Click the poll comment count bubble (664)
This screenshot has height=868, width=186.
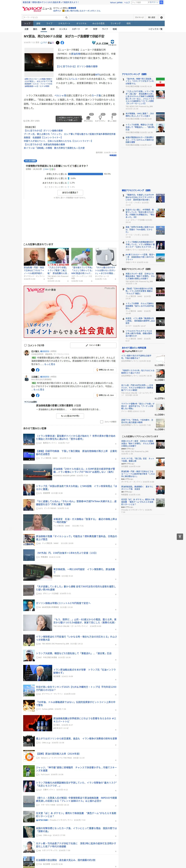pyautogui.click(x=46, y=169)
